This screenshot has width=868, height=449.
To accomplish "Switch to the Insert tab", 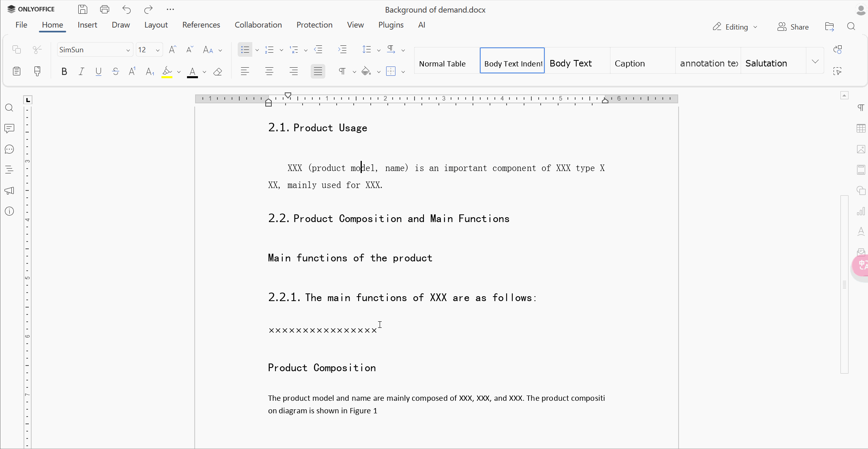I will (87, 25).
